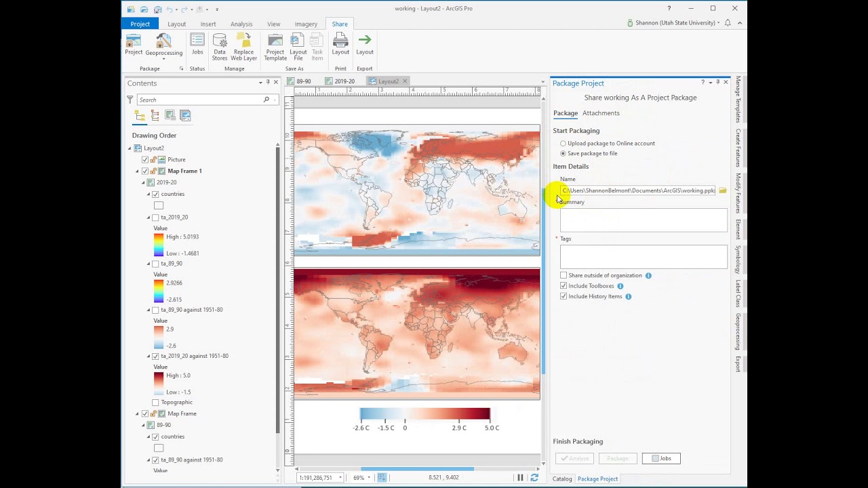Click the Refresh layout view icon
This screenshot has height=488, width=868.
point(534,478)
